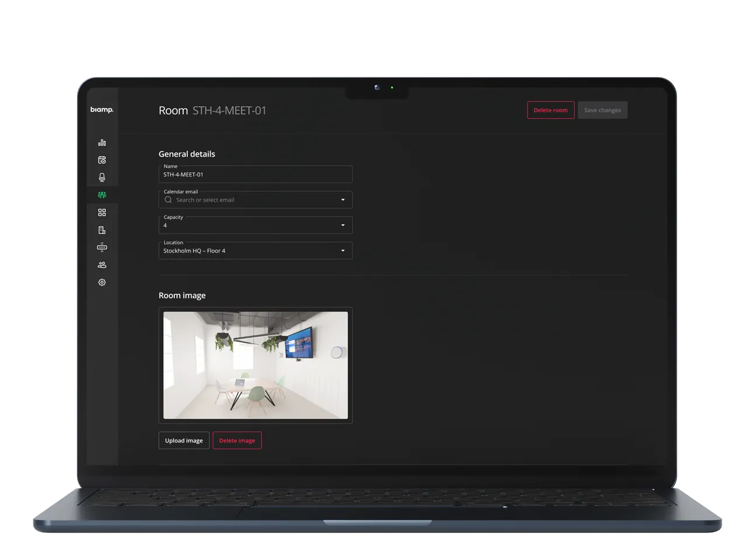Open the settings gear sidebar icon
Screen dimensions: 747x560
102,282
